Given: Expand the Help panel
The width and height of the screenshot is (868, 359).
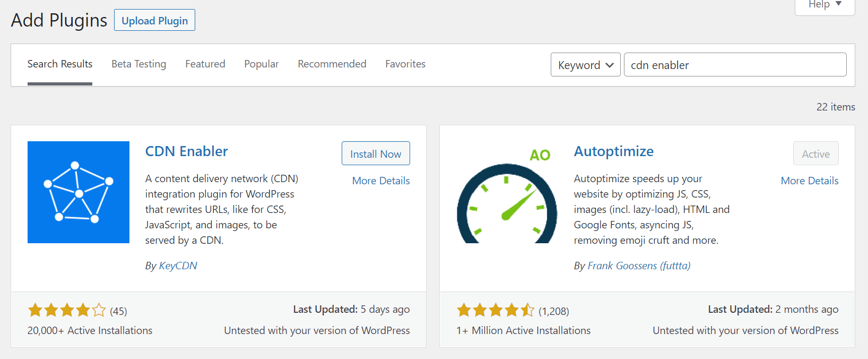Looking at the screenshot, I should 825,4.
